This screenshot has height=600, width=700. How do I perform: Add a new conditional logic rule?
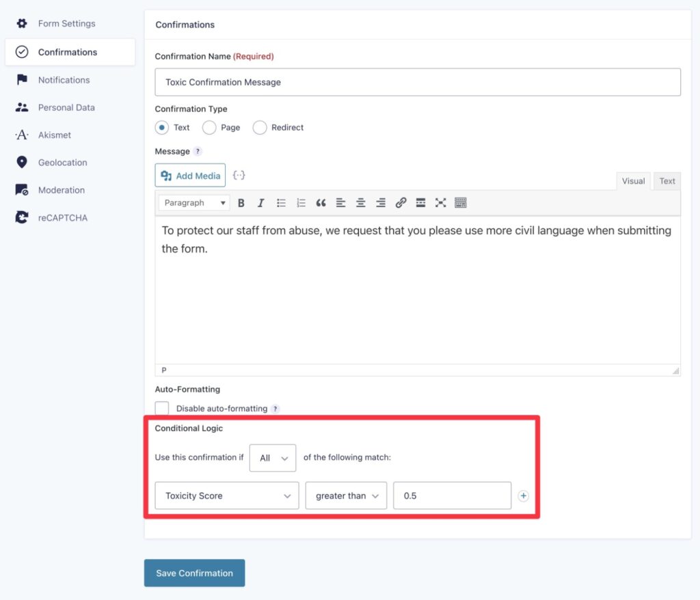523,495
